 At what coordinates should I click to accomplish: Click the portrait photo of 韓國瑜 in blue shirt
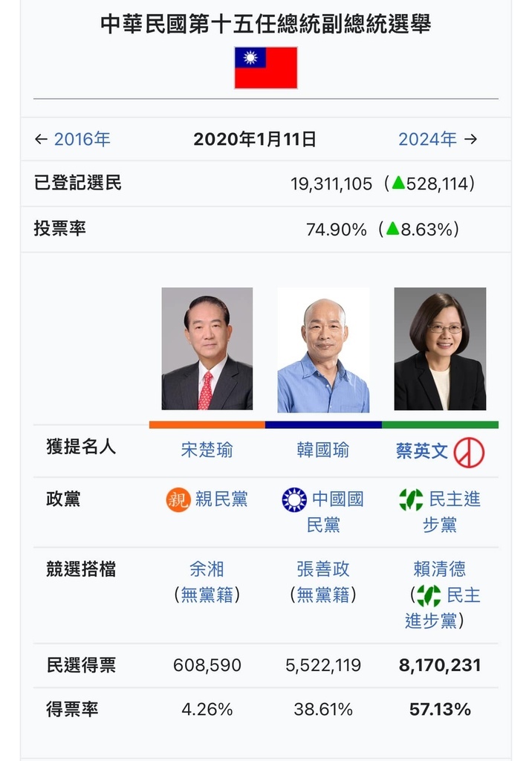point(323,350)
